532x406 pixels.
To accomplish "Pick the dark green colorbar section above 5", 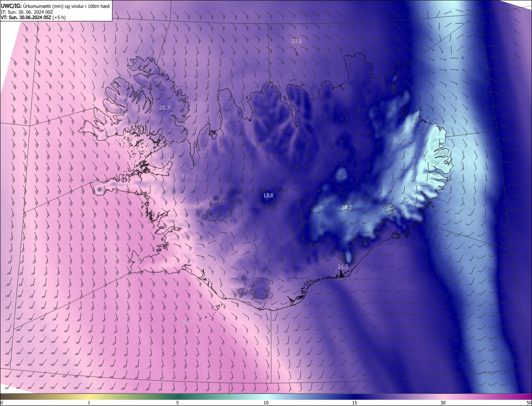I will tap(177, 396).
